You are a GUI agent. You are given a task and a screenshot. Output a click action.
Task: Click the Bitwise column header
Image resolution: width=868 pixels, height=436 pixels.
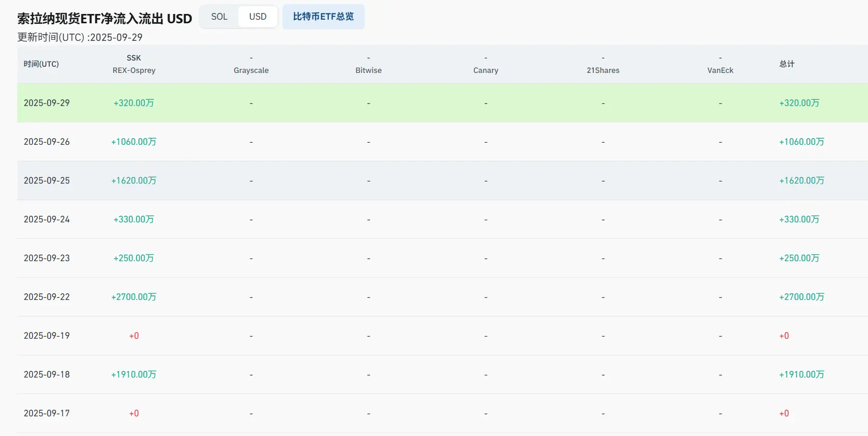pyautogui.click(x=368, y=64)
